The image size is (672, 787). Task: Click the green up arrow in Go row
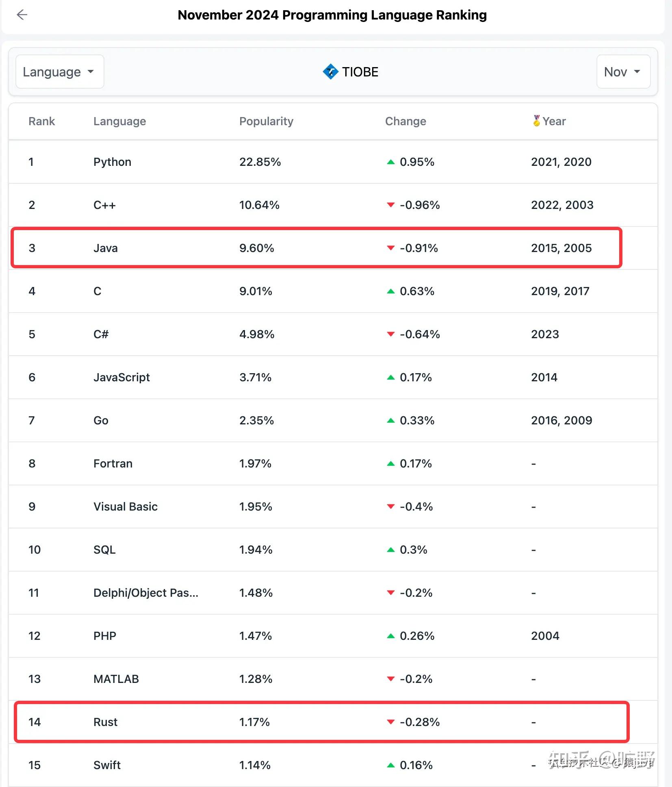coord(391,420)
